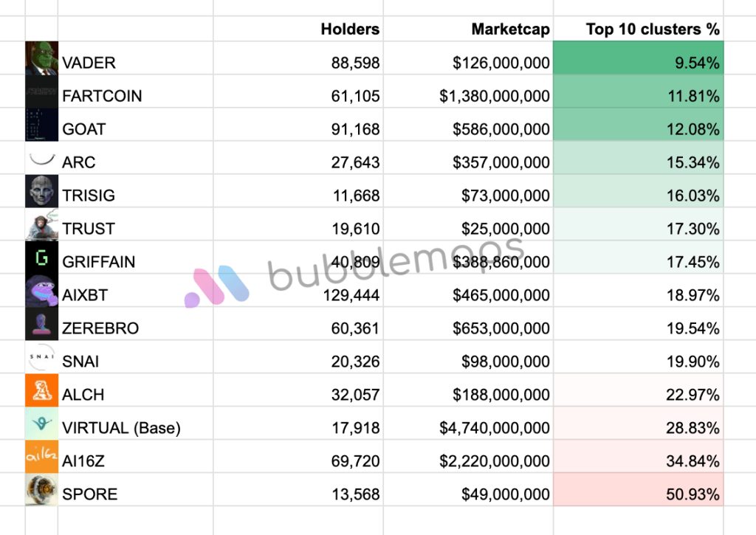The height and width of the screenshot is (535, 756).
Task: Select the Marketcap column header
Action: [510, 30]
